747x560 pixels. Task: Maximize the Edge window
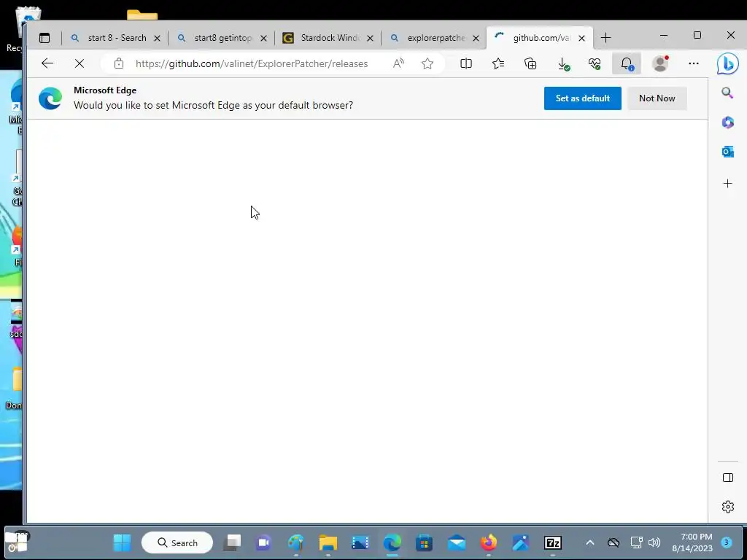(x=697, y=36)
